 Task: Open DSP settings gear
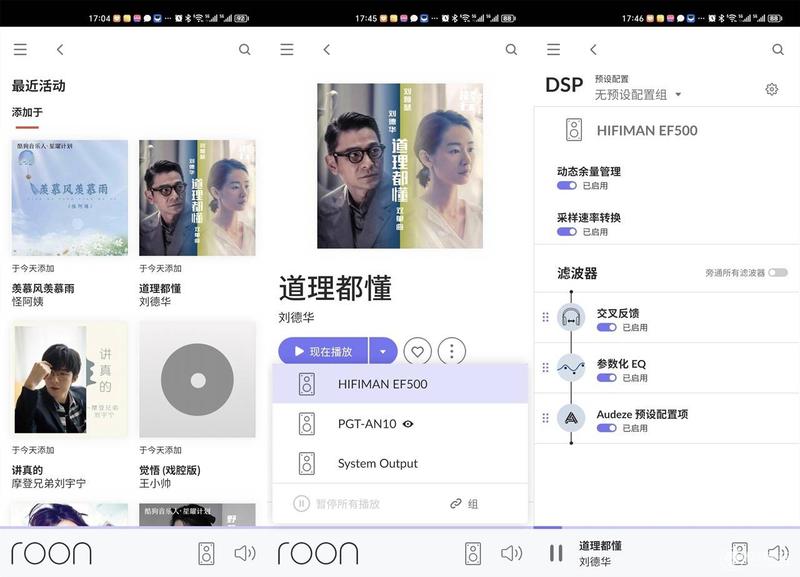click(x=772, y=89)
